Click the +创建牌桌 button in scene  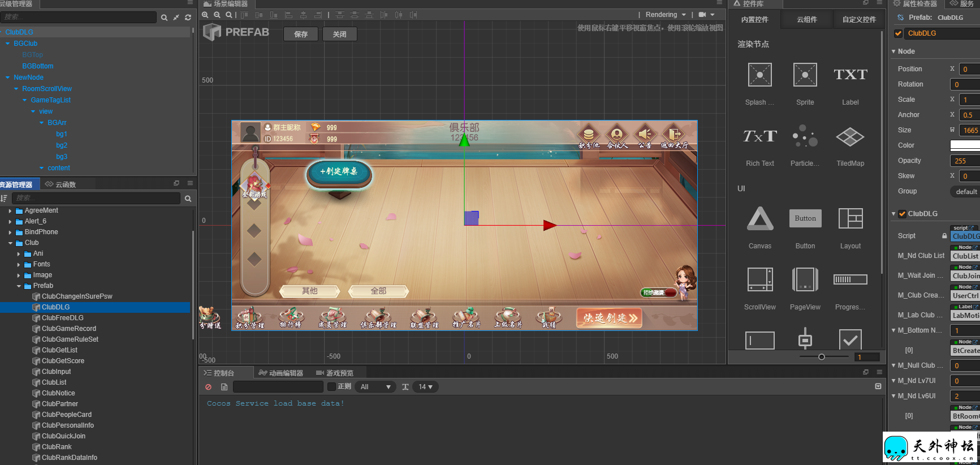(339, 172)
